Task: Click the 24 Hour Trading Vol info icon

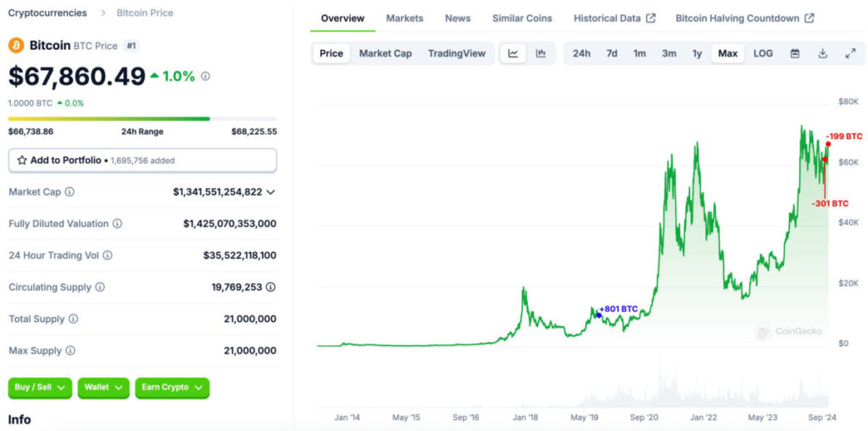Action: point(108,255)
